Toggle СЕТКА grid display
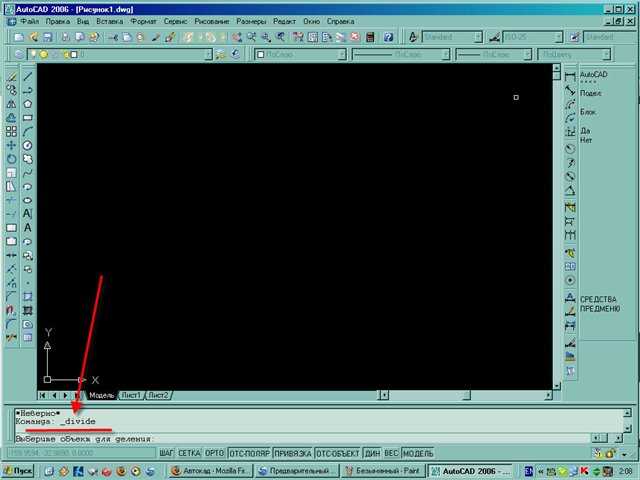The width and height of the screenshot is (640, 480). point(189,452)
